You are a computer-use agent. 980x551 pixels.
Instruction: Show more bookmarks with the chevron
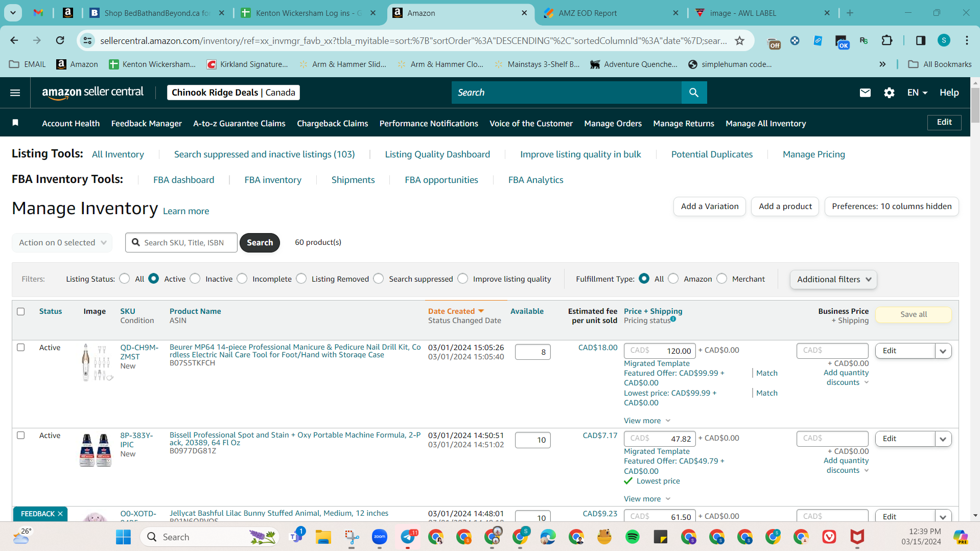click(x=882, y=64)
